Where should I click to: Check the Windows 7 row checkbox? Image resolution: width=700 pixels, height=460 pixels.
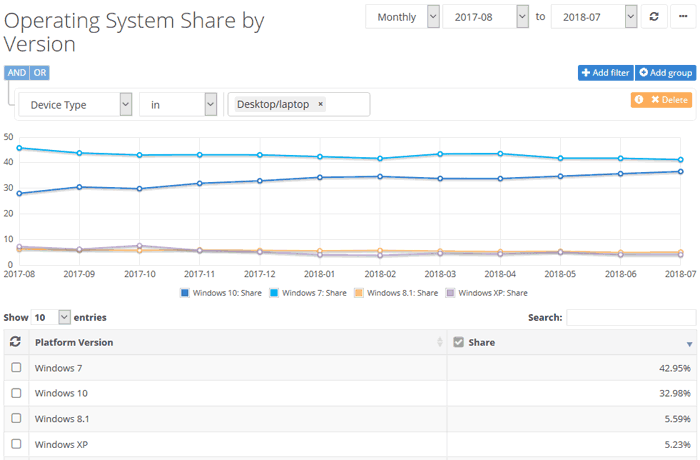point(16,368)
